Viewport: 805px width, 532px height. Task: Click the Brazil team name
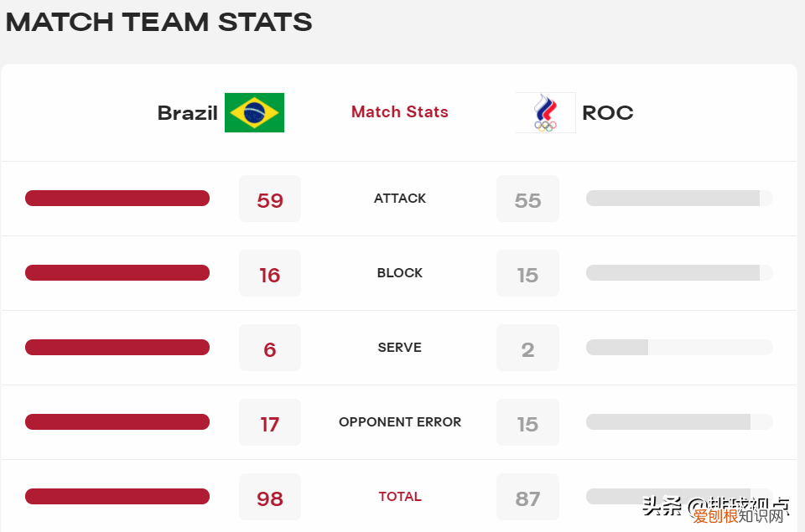click(x=187, y=113)
